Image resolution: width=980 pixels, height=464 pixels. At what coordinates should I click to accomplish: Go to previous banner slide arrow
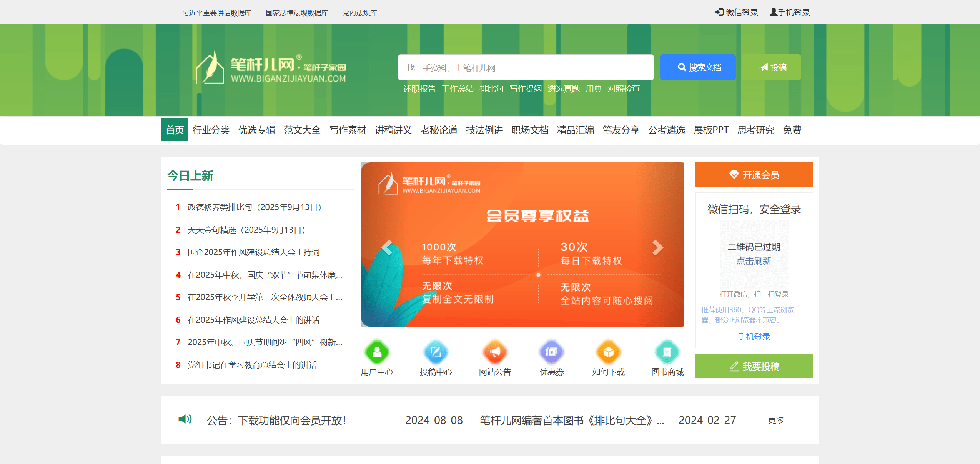coord(387,248)
